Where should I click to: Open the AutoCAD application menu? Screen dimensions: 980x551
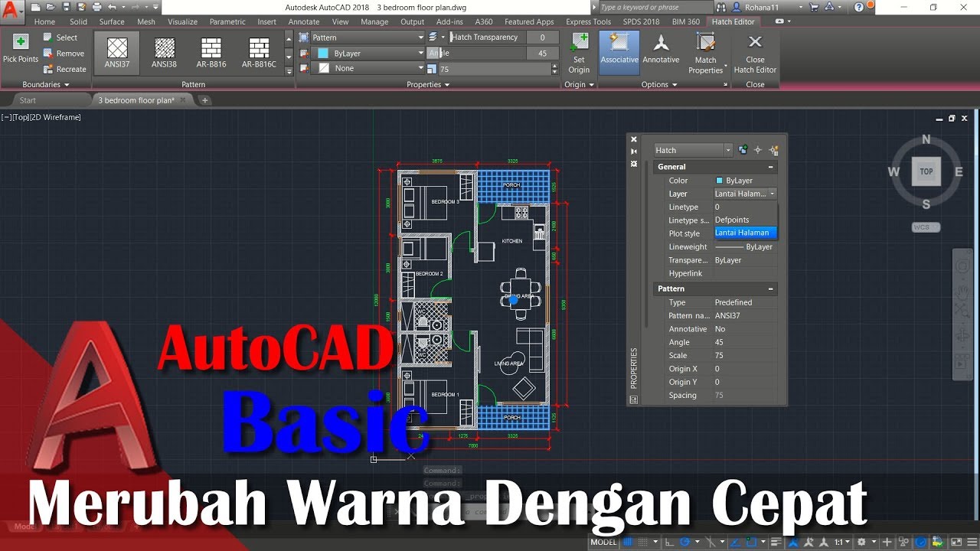(x=11, y=11)
